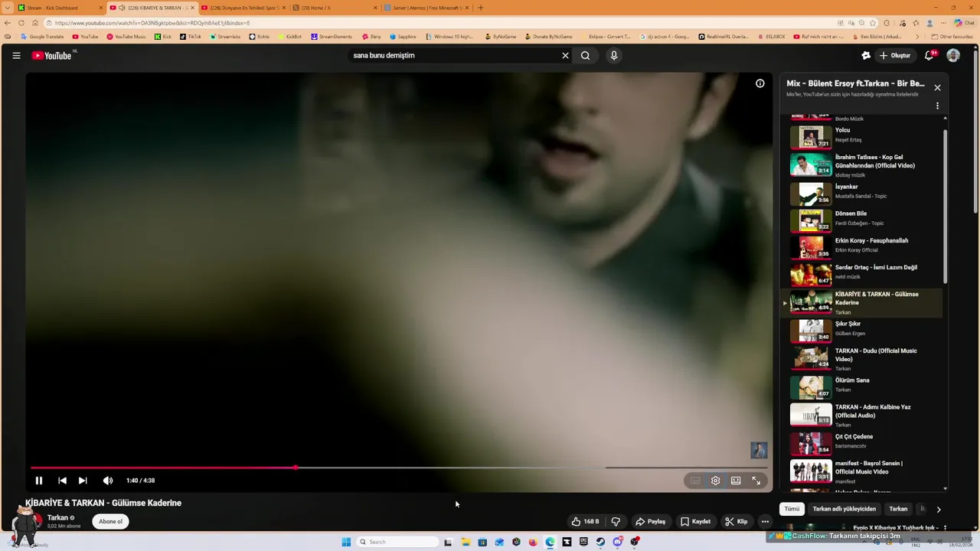
Task: Like the video (168 B)
Action: click(x=586, y=521)
